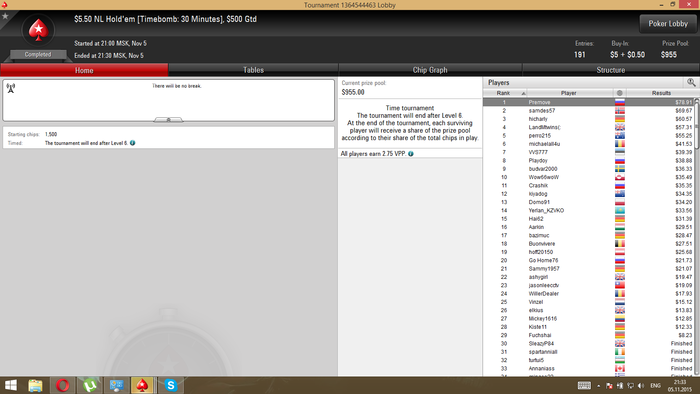Select player Hai62
Image resolution: width=700 pixels, height=394 pixels.
pyautogui.click(x=588, y=219)
